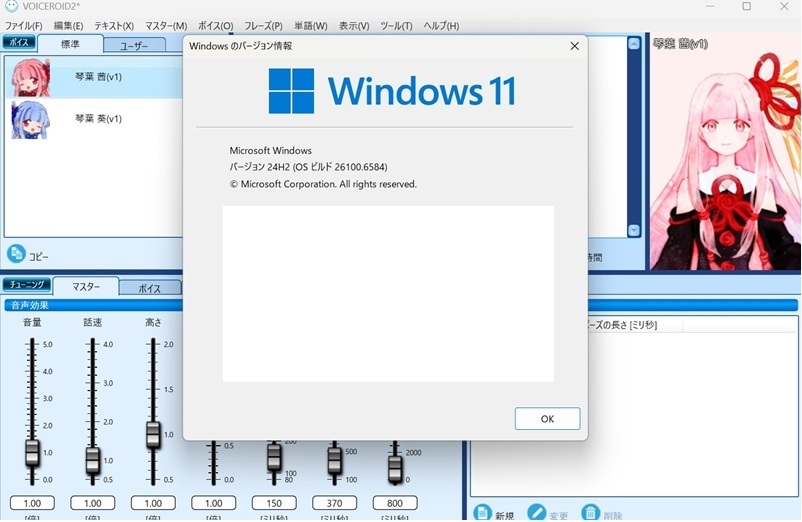Image resolution: width=802 pixels, height=522 pixels.
Task: Click the 音量 value field showing 1.00
Action: click(x=32, y=503)
